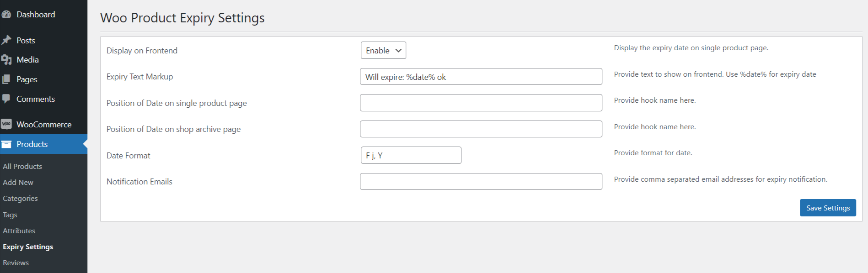Open the Display on Frontend dropdown
The image size is (868, 273).
tap(383, 50)
